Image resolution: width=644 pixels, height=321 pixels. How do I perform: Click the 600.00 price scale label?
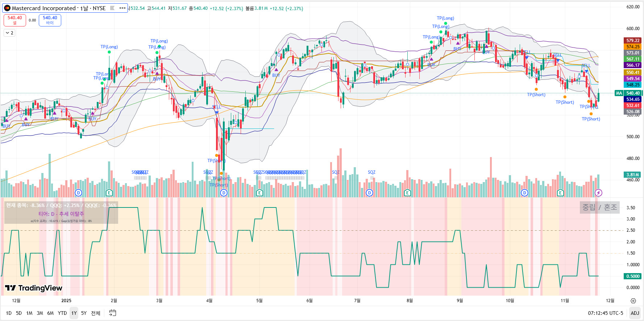point(633,29)
